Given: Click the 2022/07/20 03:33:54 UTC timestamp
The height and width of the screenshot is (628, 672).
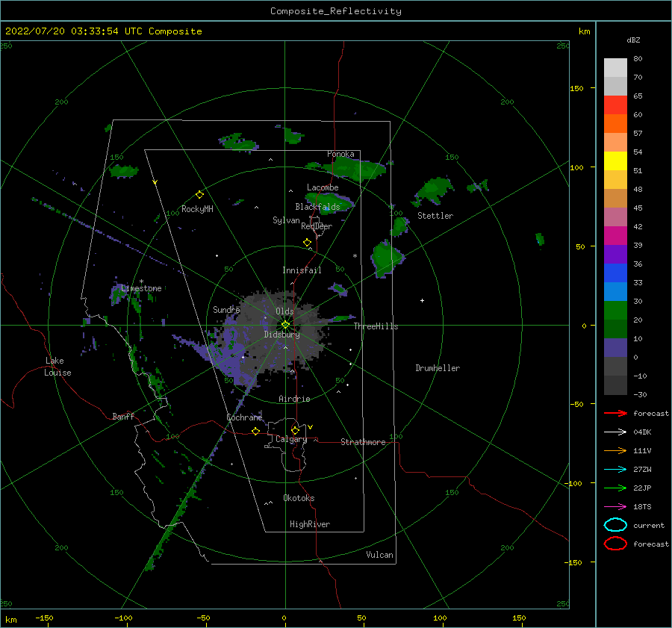Looking at the screenshot, I should coord(104,31).
